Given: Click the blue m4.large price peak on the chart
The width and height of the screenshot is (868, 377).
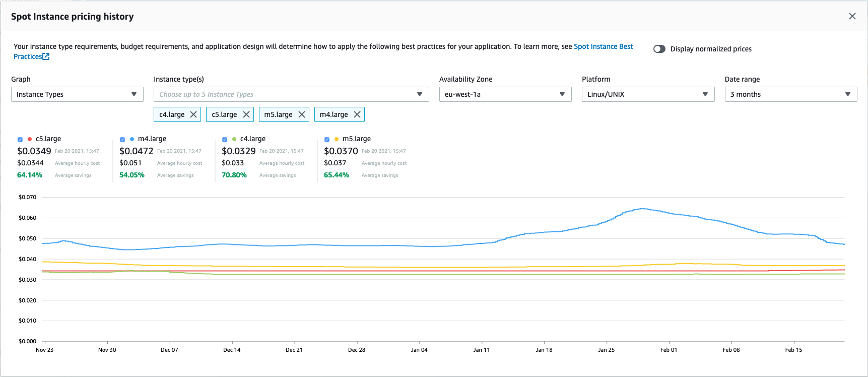Looking at the screenshot, I should pyautogui.click(x=642, y=208).
